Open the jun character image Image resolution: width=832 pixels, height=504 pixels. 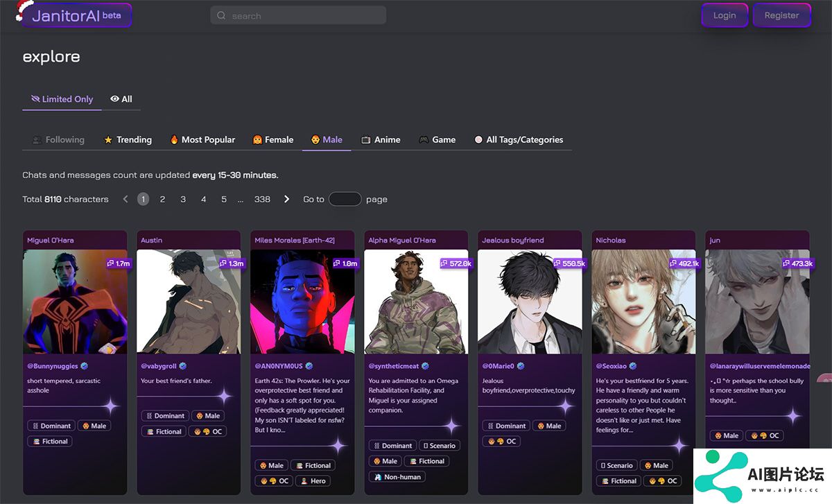coord(757,302)
